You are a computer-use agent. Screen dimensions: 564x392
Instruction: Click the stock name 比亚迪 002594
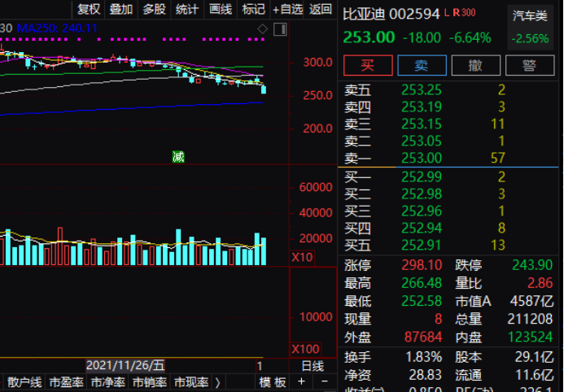tap(391, 15)
